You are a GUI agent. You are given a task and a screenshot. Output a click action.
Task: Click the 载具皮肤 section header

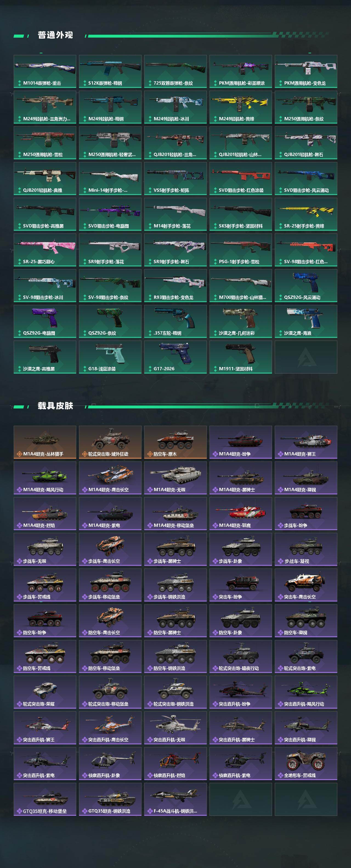(x=55, y=406)
